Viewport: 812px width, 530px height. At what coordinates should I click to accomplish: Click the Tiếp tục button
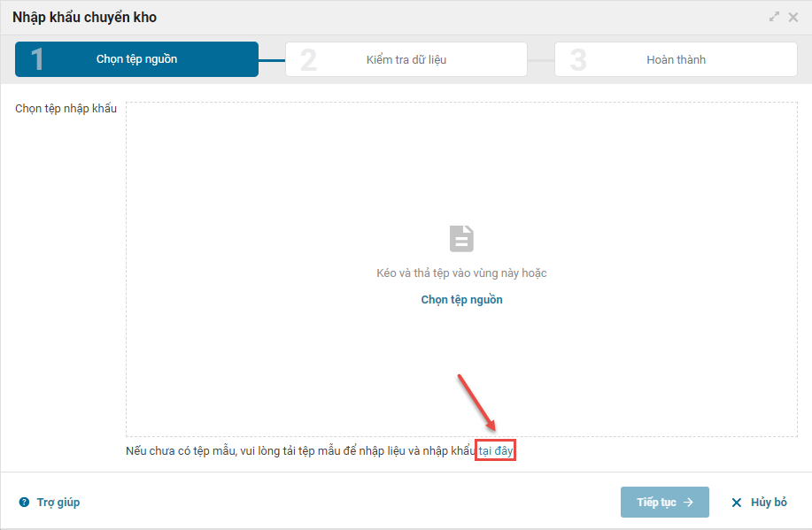(664, 502)
